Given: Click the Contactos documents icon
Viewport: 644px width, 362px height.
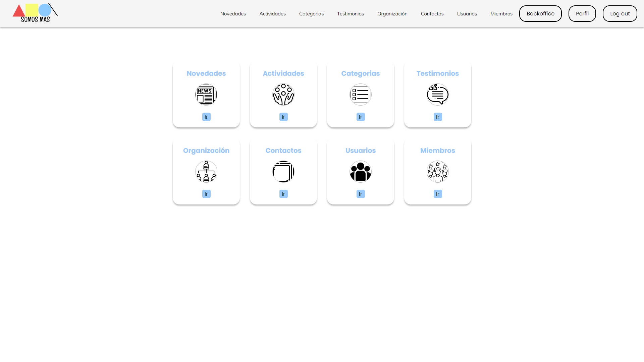Looking at the screenshot, I should [x=283, y=171].
